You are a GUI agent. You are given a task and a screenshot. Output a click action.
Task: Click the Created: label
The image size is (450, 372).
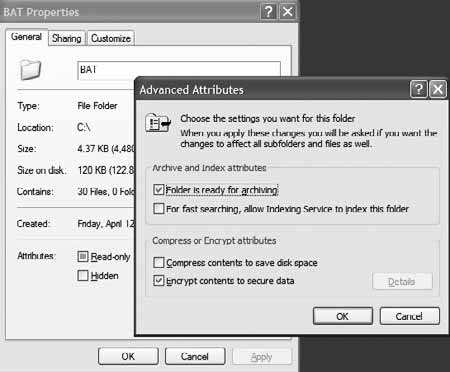[33, 223]
